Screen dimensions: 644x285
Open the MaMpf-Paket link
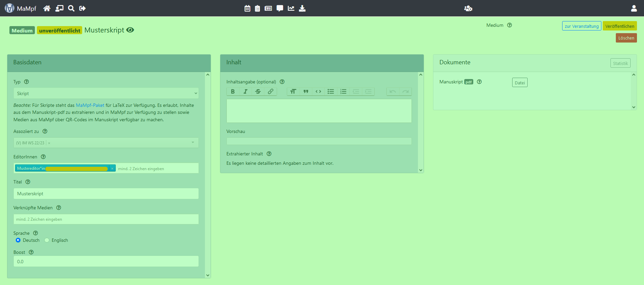pyautogui.click(x=90, y=105)
